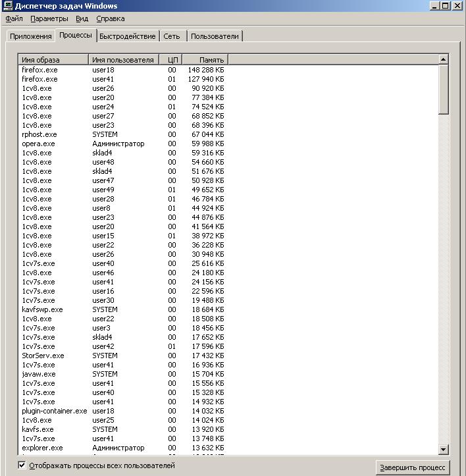Click memory value 44 876 КБ
Image resolution: width=466 pixels, height=476 pixels.
pyautogui.click(x=207, y=217)
